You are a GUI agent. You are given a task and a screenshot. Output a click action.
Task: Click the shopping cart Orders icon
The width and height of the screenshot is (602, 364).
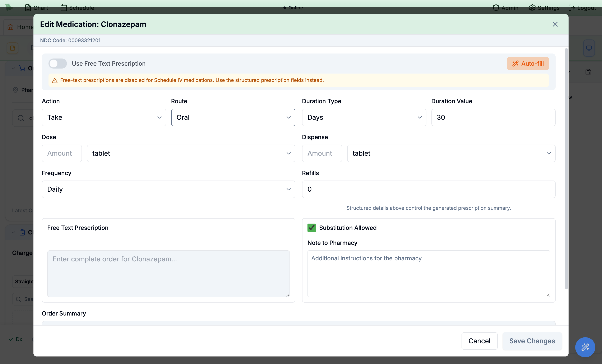(x=22, y=68)
